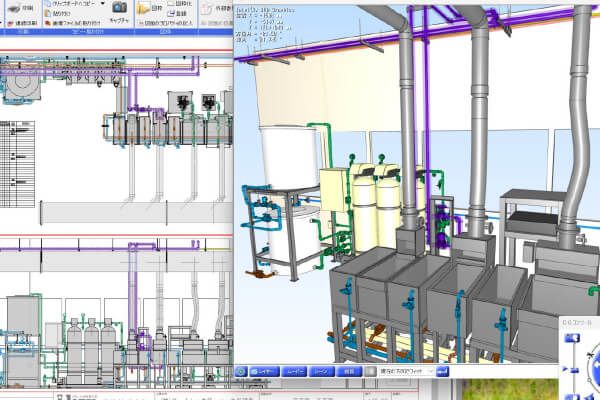
Task: Toggle the gray square button on 3D toolbar
Action: click(x=370, y=371)
